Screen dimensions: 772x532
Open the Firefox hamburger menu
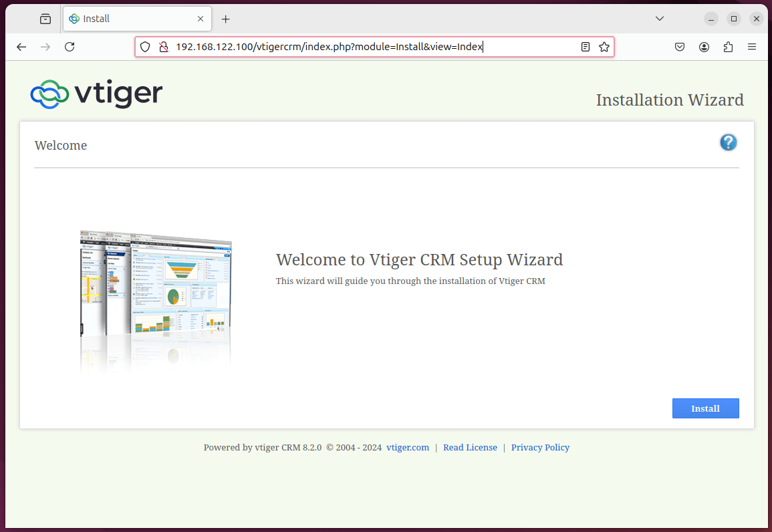click(751, 47)
